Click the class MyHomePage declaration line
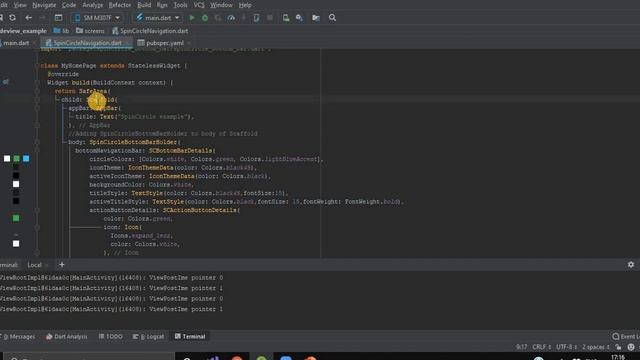 pyautogui.click(x=114, y=65)
